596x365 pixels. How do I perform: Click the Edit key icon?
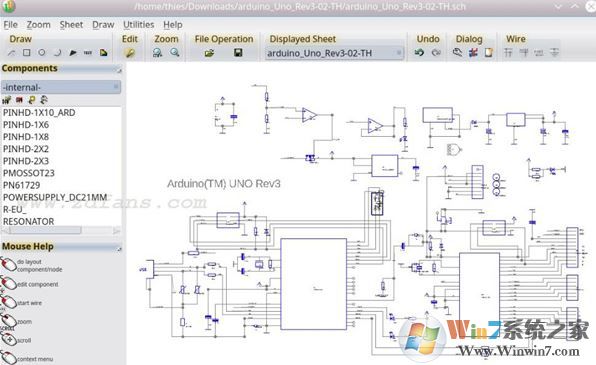pos(130,53)
